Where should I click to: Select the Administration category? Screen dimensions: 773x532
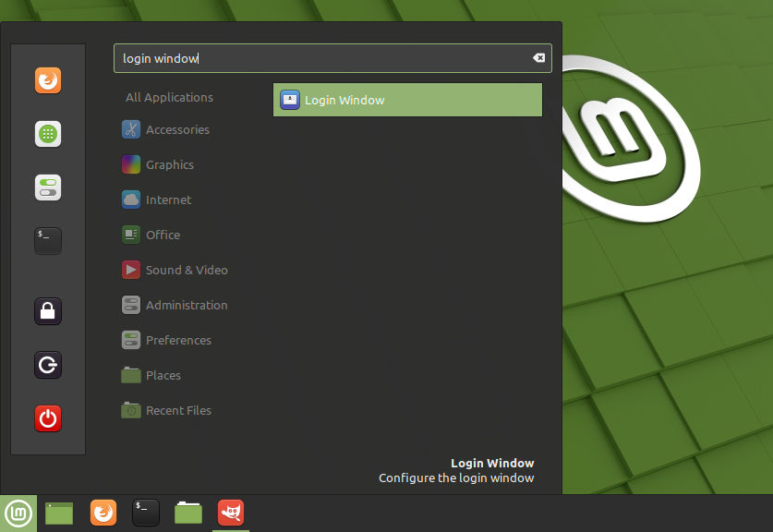tap(186, 305)
